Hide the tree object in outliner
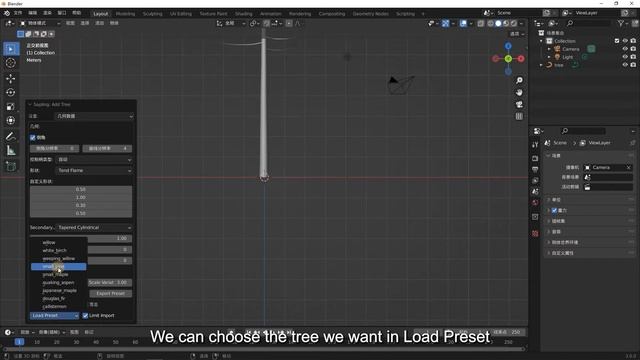 coord(625,65)
